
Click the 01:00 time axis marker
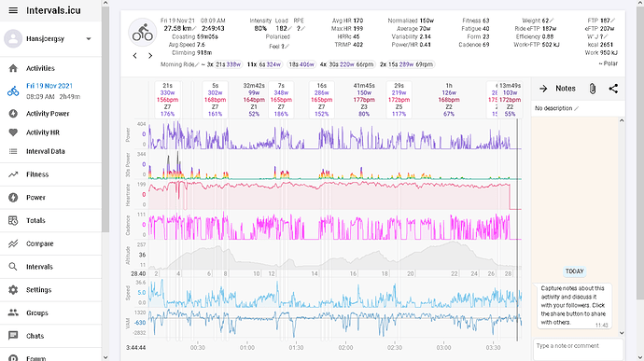pos(246,347)
